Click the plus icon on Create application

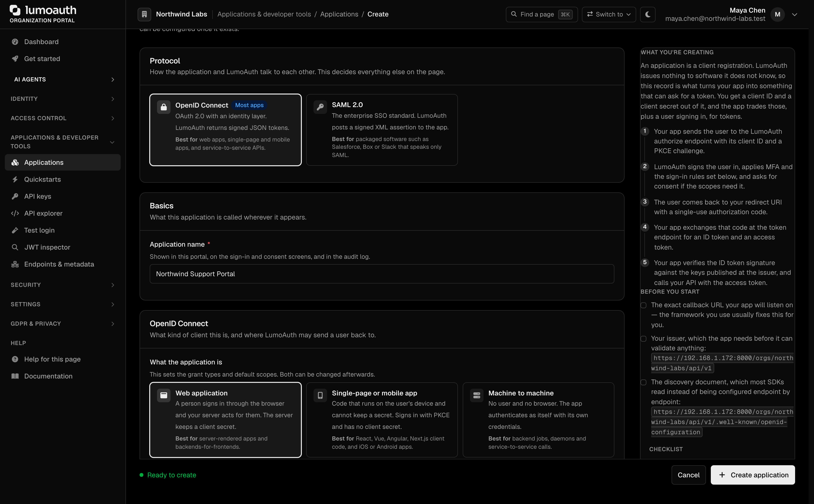[x=722, y=475]
